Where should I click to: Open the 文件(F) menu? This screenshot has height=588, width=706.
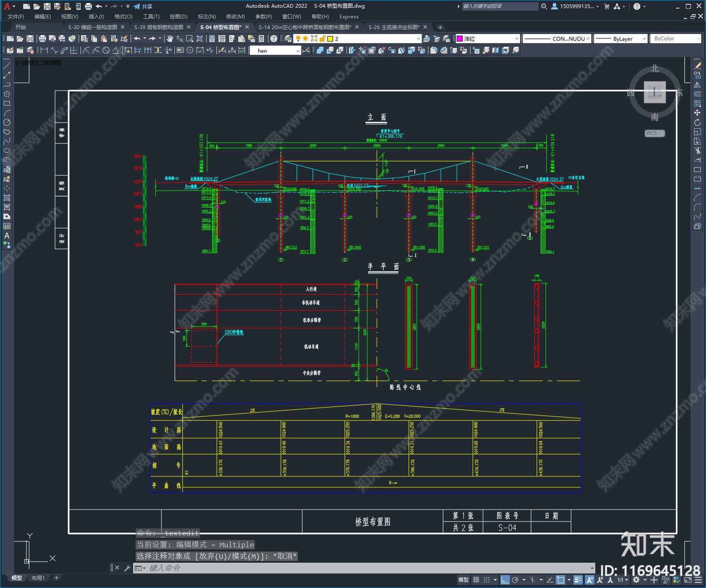pos(16,17)
